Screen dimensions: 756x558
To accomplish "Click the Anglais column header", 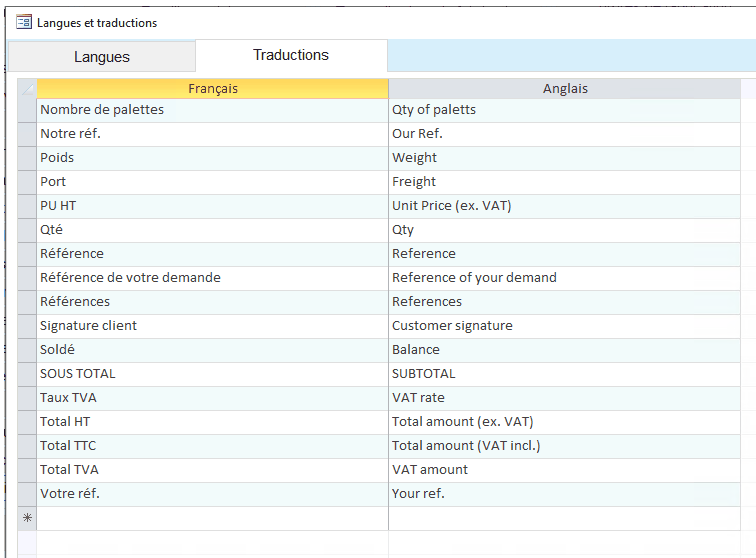I will (x=565, y=89).
